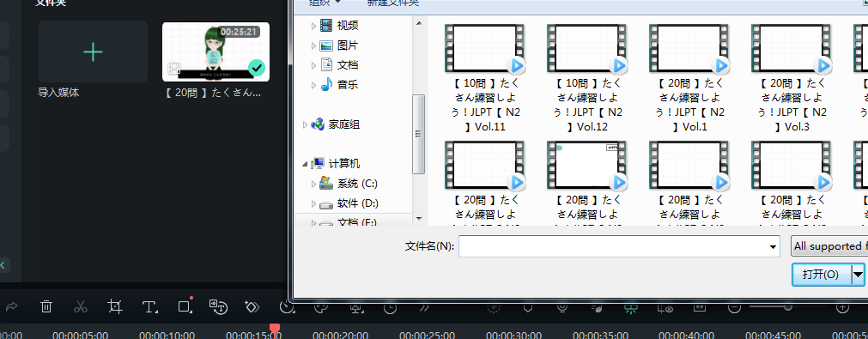Open the dropdown arrow beside 打开
This screenshot has width=868, height=339.
tap(858, 274)
